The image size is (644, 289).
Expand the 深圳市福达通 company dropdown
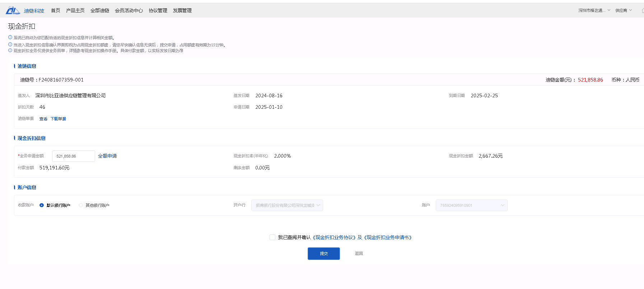594,10
